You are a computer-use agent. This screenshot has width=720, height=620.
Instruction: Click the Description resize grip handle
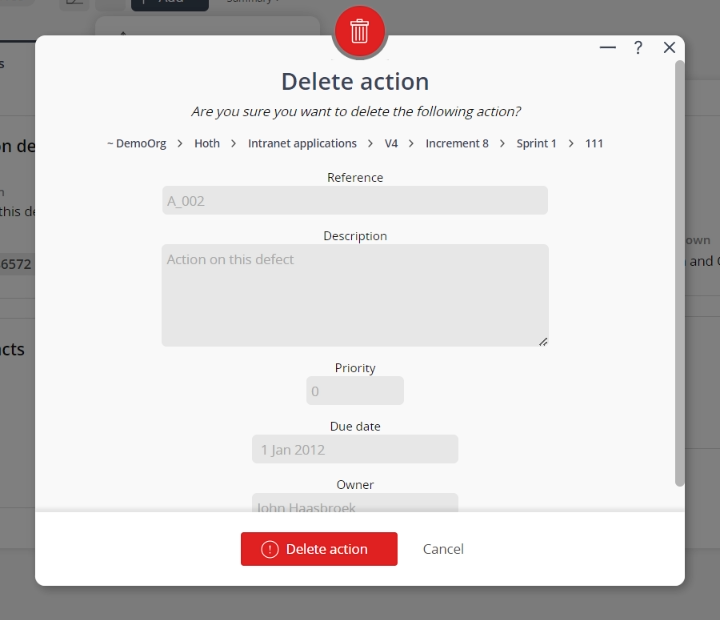pyautogui.click(x=543, y=342)
